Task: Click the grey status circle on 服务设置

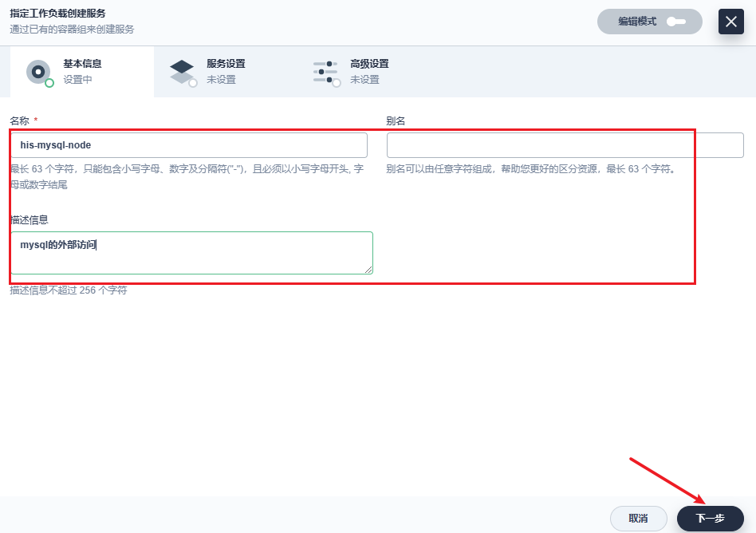Action: point(192,82)
